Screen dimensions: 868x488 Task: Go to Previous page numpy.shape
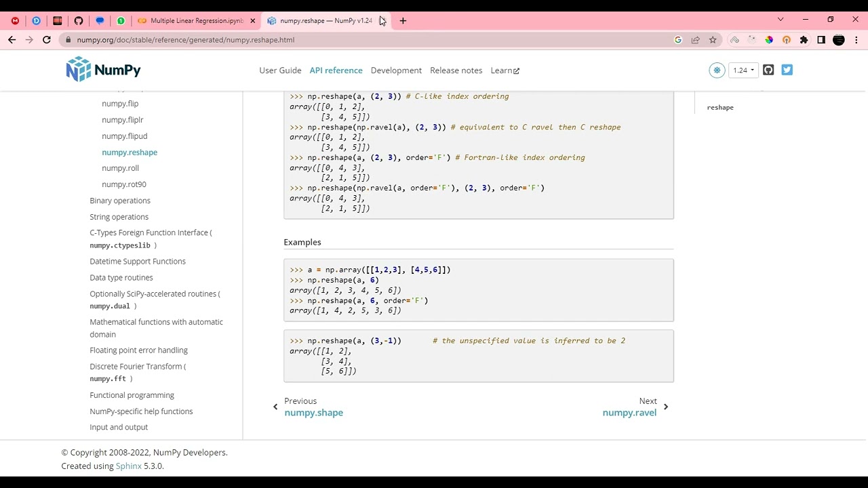[x=308, y=407]
